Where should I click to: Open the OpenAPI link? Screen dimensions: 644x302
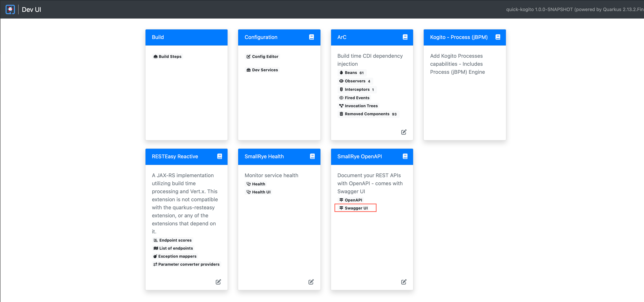351,200
